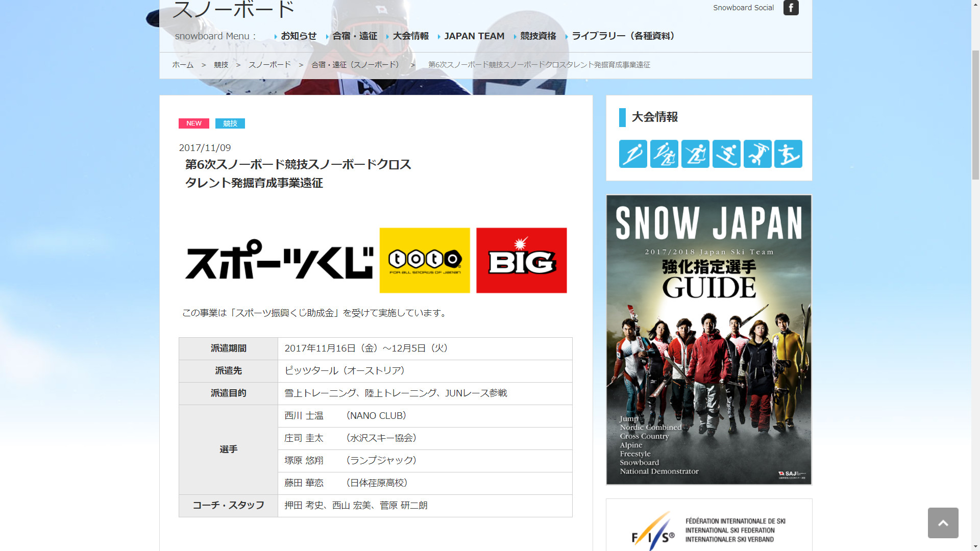Click the スポーツくじ toto BIG banner
The width and height of the screenshot is (980, 551).
(376, 260)
